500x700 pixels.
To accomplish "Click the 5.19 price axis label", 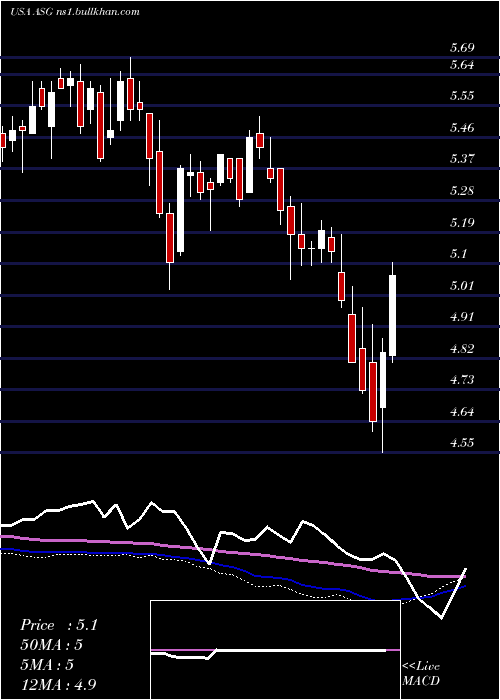I will (x=462, y=223).
